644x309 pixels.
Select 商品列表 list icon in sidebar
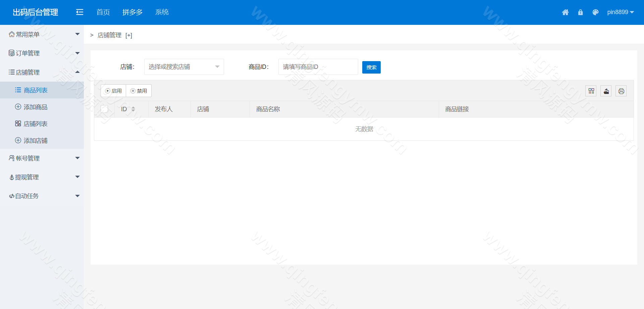click(x=18, y=90)
